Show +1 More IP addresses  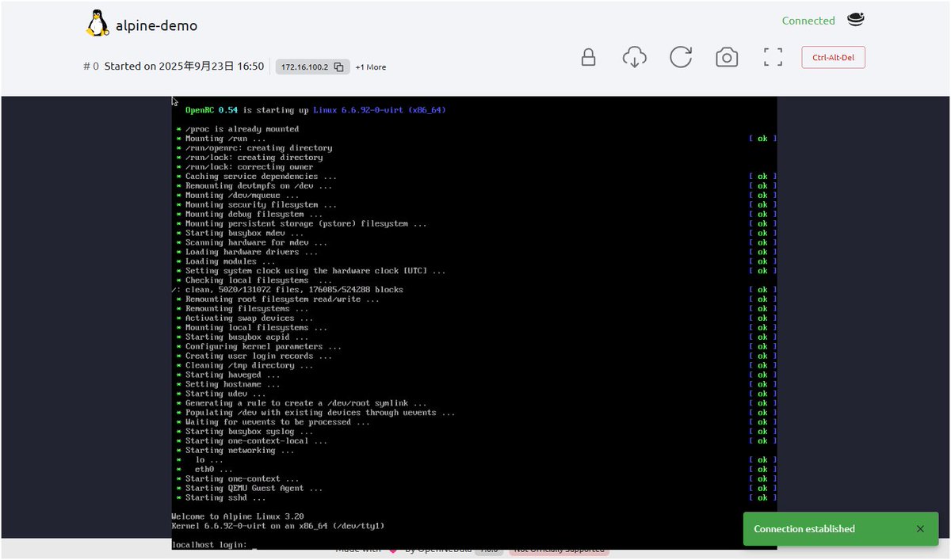371,67
